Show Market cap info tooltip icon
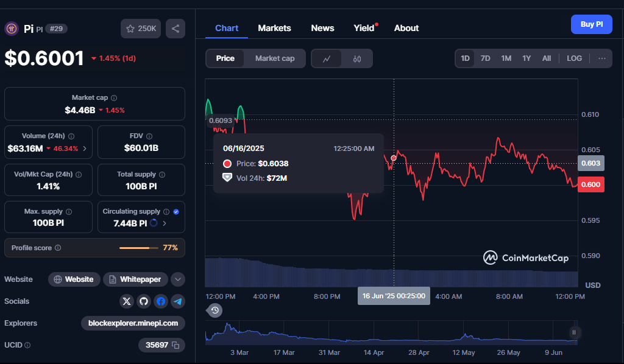The image size is (624, 364). (x=114, y=98)
